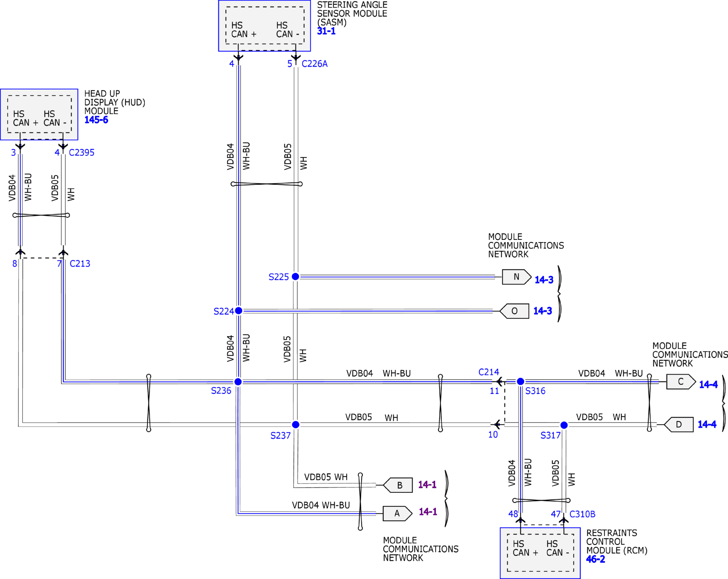Select the Restraints Control Module box
The height and width of the screenshot is (579, 728).
click(540, 553)
